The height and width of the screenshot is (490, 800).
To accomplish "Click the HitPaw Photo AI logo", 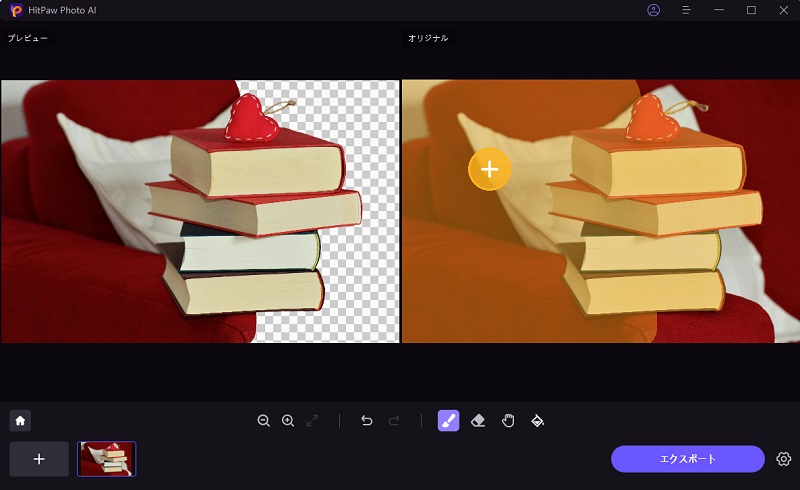I will [x=16, y=10].
